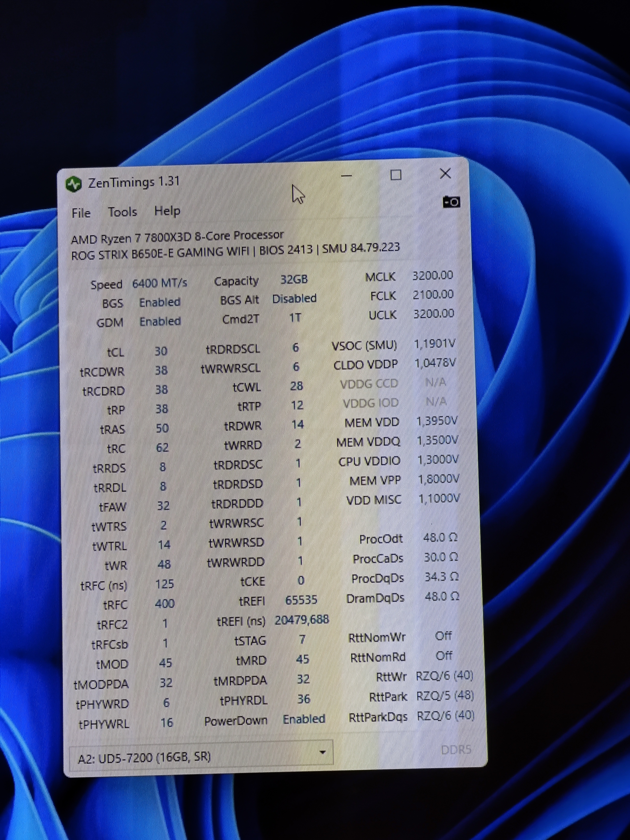Click the 6400 MT/s speed value

pyautogui.click(x=160, y=283)
